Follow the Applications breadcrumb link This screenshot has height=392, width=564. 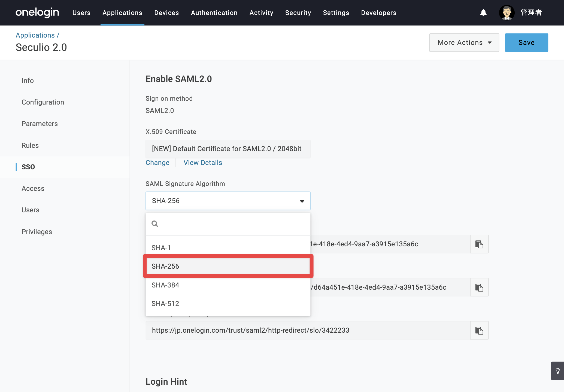pos(35,35)
